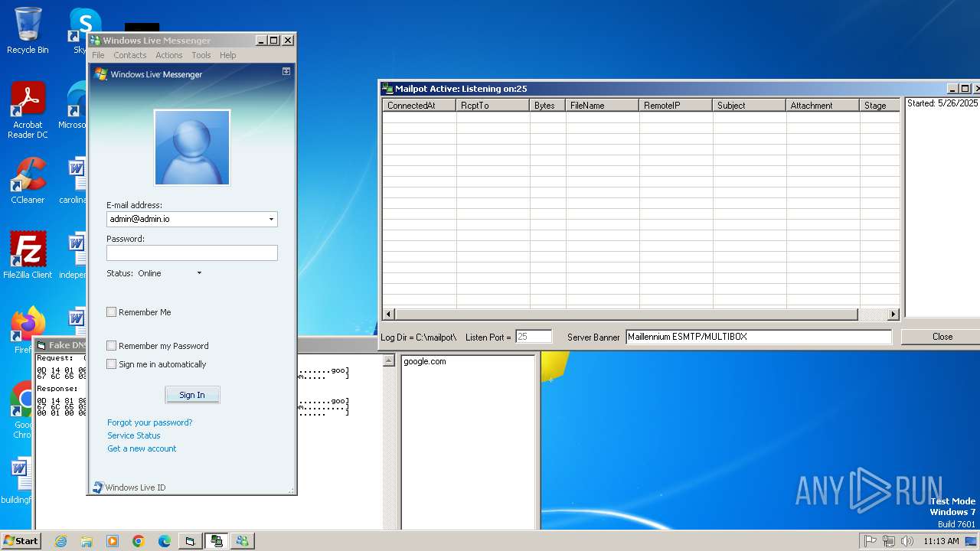Viewport: 980px width, 551px height.
Task: Open the Actions menu in Messenger
Action: [x=169, y=55]
